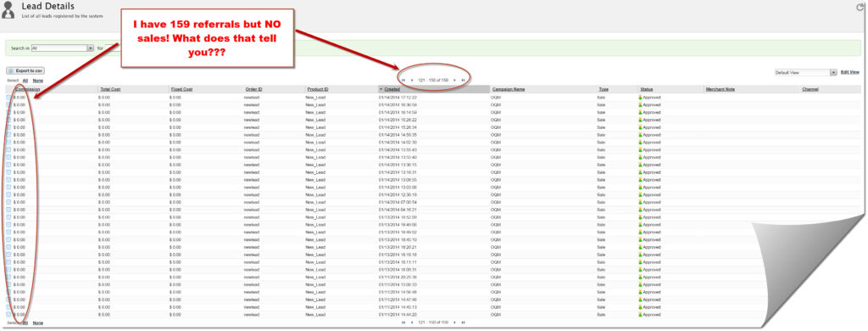Click sort arrow icon on Created column
The width and height of the screenshot is (868, 331).
381,89
